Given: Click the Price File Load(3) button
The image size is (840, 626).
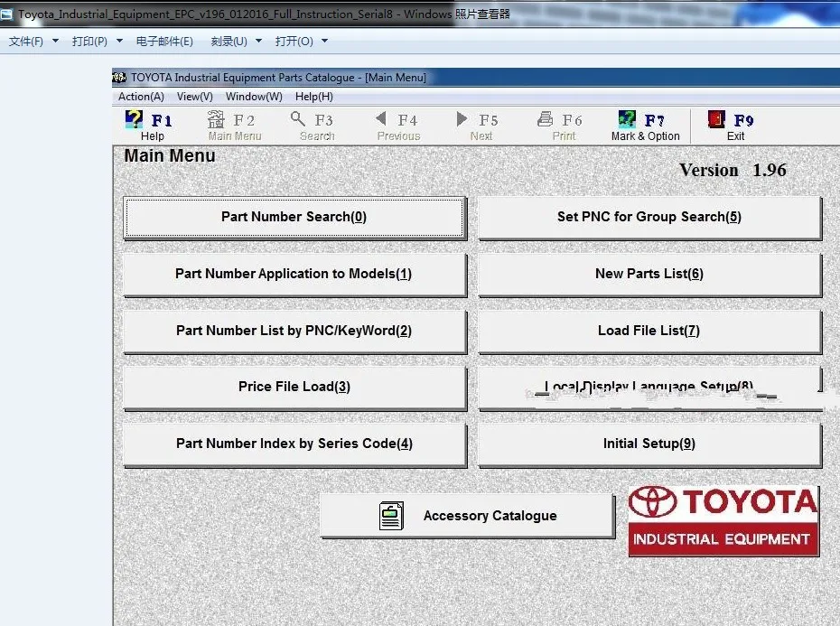Looking at the screenshot, I should (x=294, y=388).
